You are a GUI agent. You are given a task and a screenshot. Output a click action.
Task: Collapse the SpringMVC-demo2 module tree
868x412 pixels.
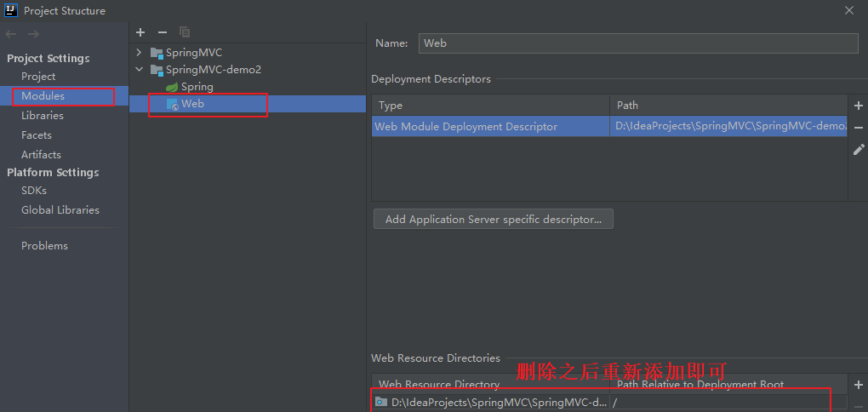139,70
